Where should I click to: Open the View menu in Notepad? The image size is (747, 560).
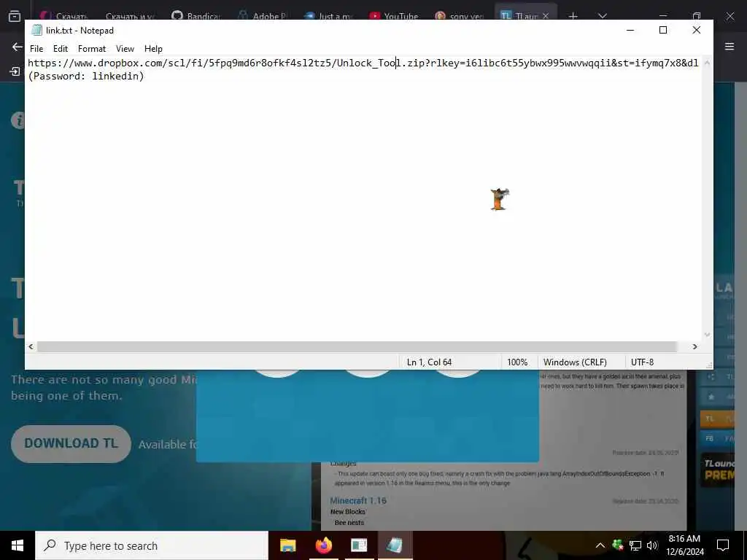coord(125,49)
